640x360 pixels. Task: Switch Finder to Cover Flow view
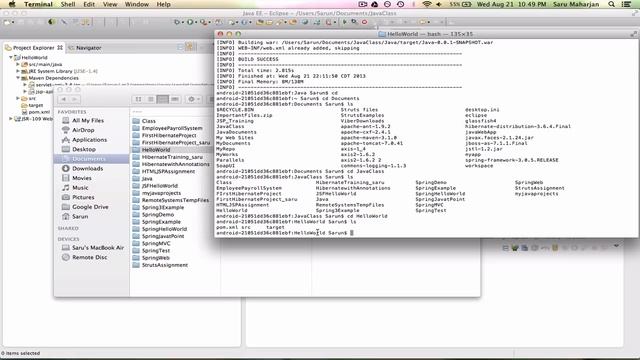[x=175, y=99]
